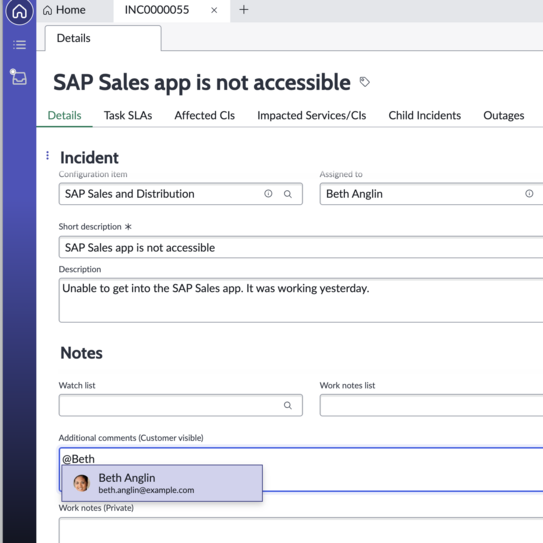Click search icon in Watch list field
Viewport: 543px width, 543px height.
(287, 405)
